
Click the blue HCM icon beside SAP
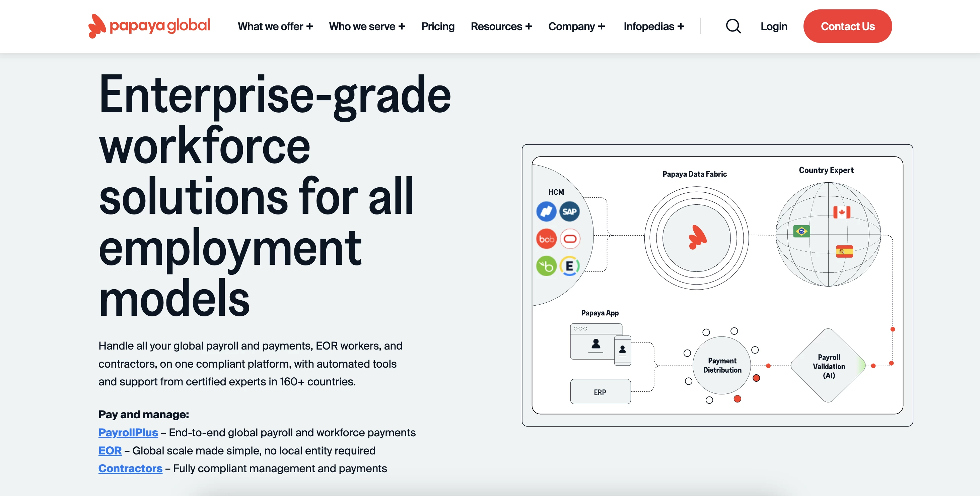point(546,212)
